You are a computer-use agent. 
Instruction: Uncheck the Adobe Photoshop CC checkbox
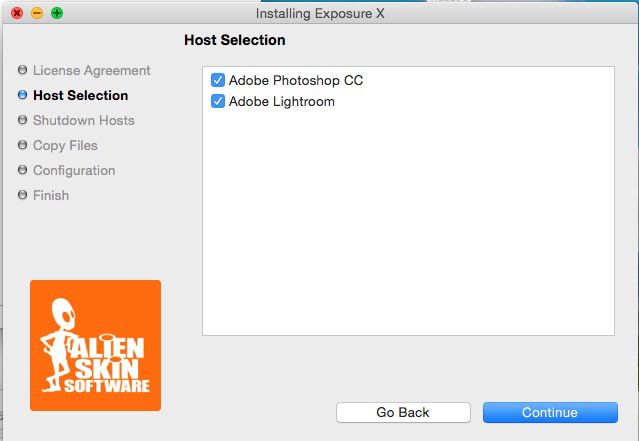(x=218, y=80)
